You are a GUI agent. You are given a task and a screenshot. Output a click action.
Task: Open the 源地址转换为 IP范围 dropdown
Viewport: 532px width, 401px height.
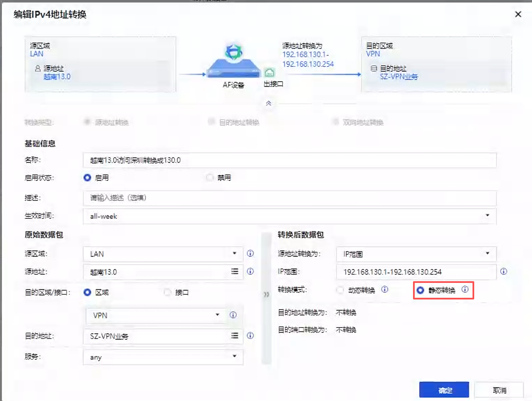(x=416, y=254)
